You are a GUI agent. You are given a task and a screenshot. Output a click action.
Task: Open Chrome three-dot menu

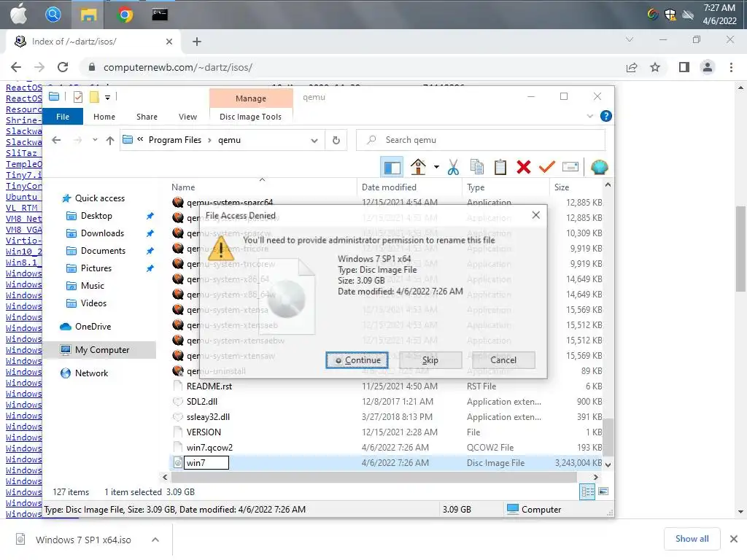(x=731, y=67)
